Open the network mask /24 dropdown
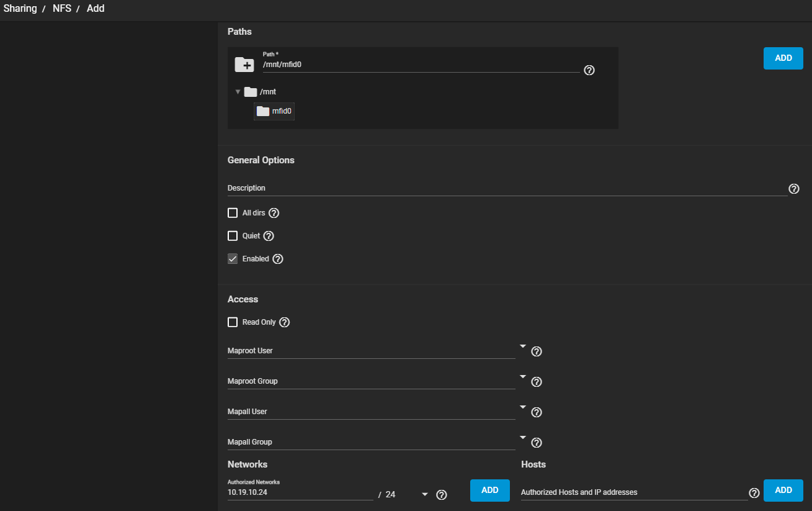 pyautogui.click(x=408, y=494)
